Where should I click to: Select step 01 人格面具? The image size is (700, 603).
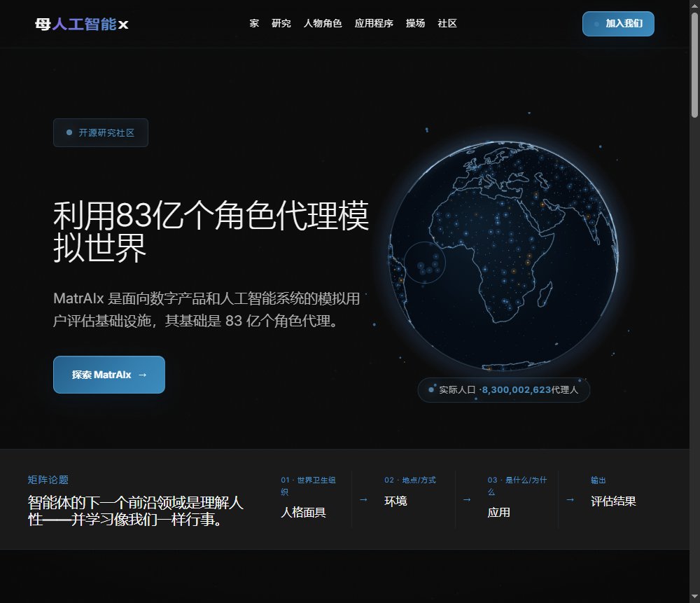[309, 497]
